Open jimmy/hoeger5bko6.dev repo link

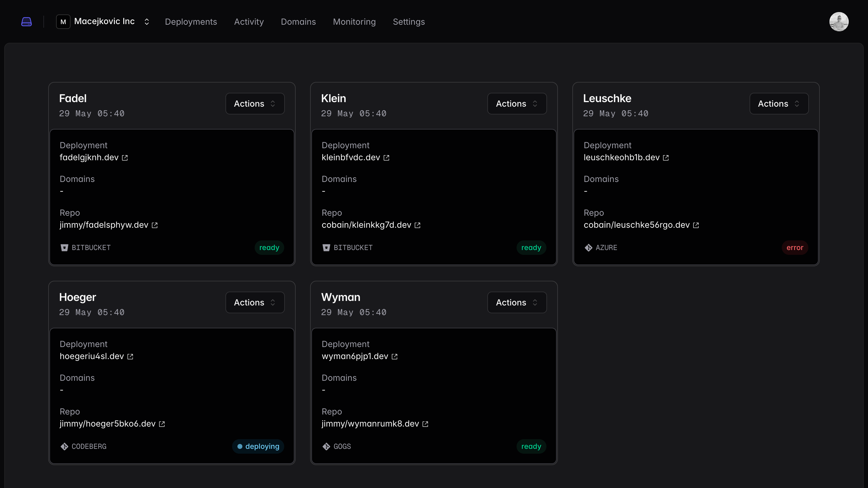pyautogui.click(x=108, y=424)
